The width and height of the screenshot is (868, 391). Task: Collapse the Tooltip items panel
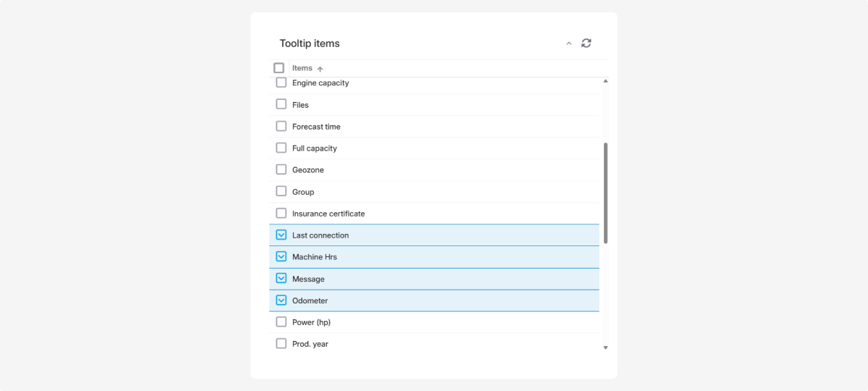(569, 43)
